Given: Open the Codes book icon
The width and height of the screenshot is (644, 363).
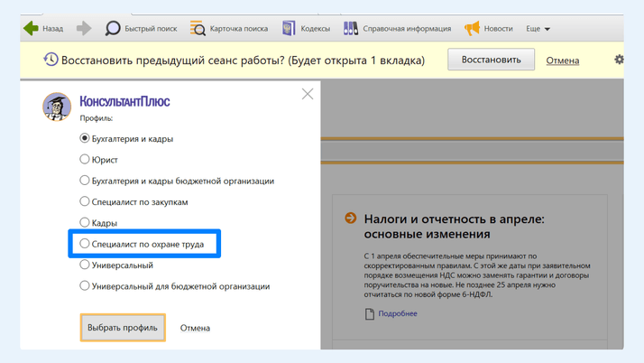Looking at the screenshot, I should click(x=289, y=28).
